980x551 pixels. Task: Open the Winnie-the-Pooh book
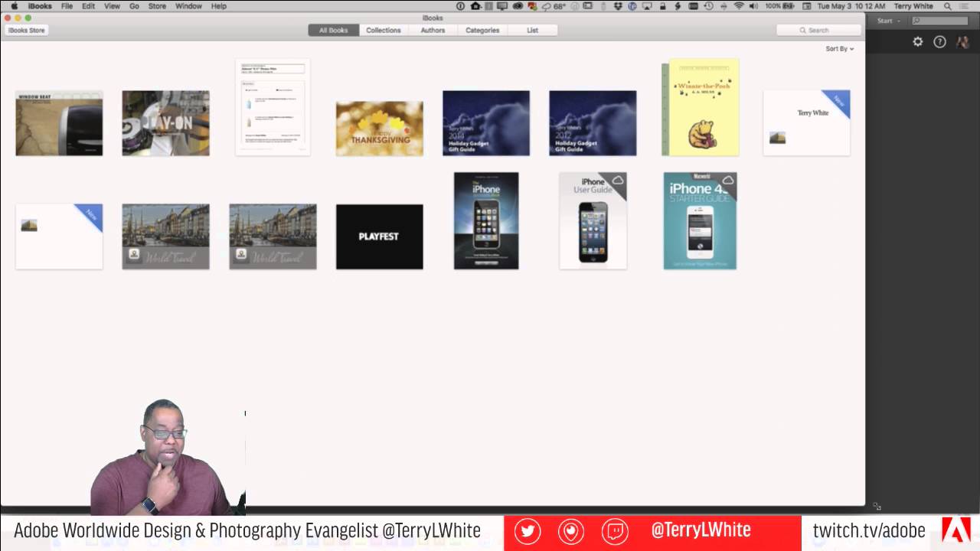[x=701, y=107]
